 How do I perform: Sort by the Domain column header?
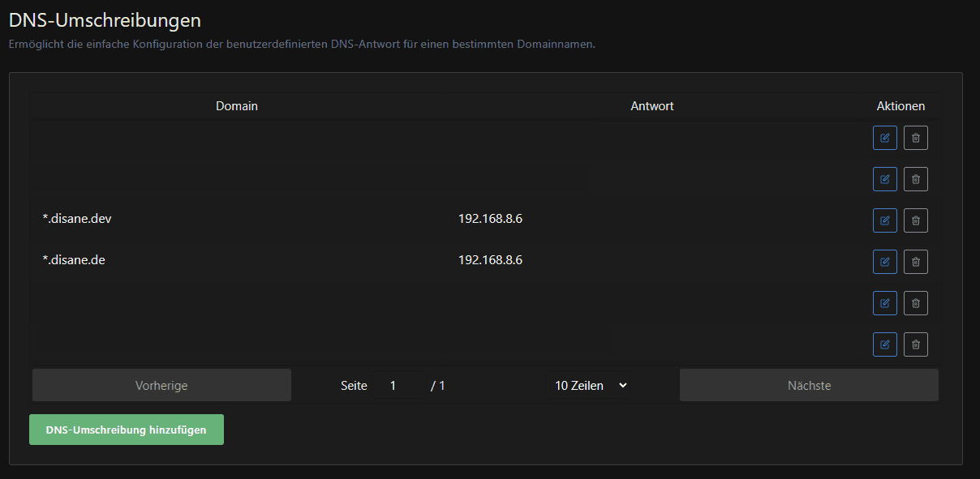pyautogui.click(x=236, y=105)
